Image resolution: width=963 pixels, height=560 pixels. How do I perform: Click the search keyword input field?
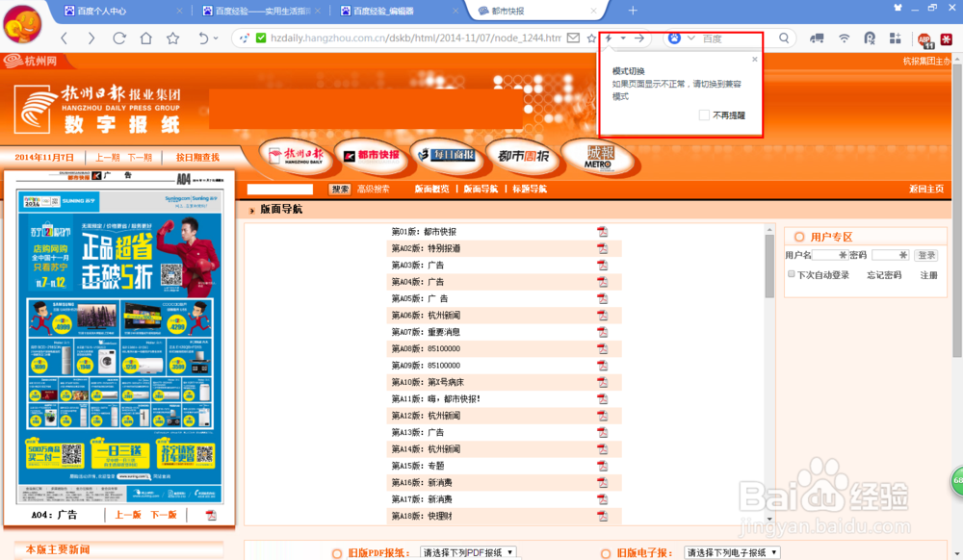pos(279,189)
